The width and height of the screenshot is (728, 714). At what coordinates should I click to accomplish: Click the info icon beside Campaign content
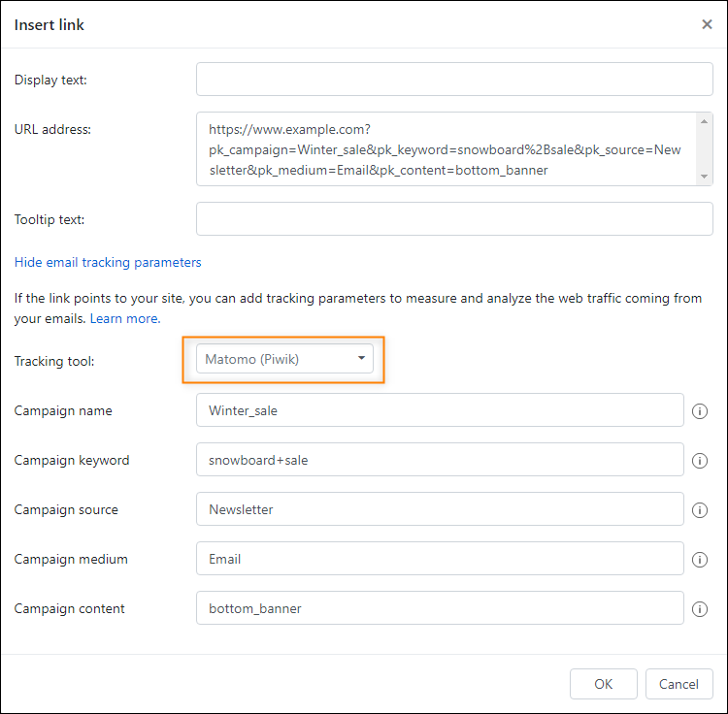click(699, 608)
